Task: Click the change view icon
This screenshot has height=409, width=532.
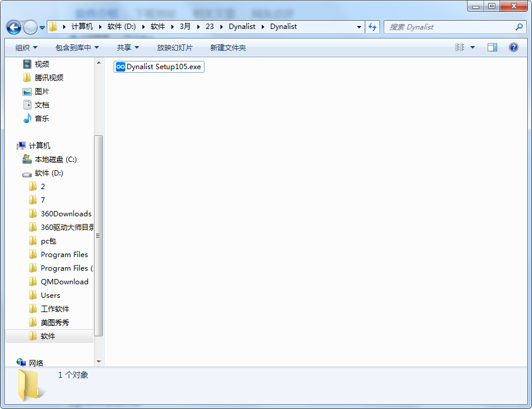Action: tap(460, 47)
